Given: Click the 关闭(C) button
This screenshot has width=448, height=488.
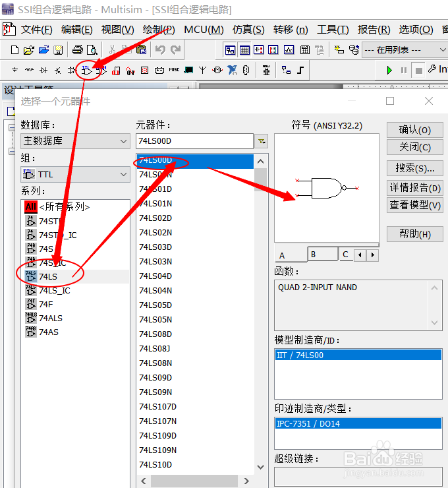Looking at the screenshot, I should point(415,147).
